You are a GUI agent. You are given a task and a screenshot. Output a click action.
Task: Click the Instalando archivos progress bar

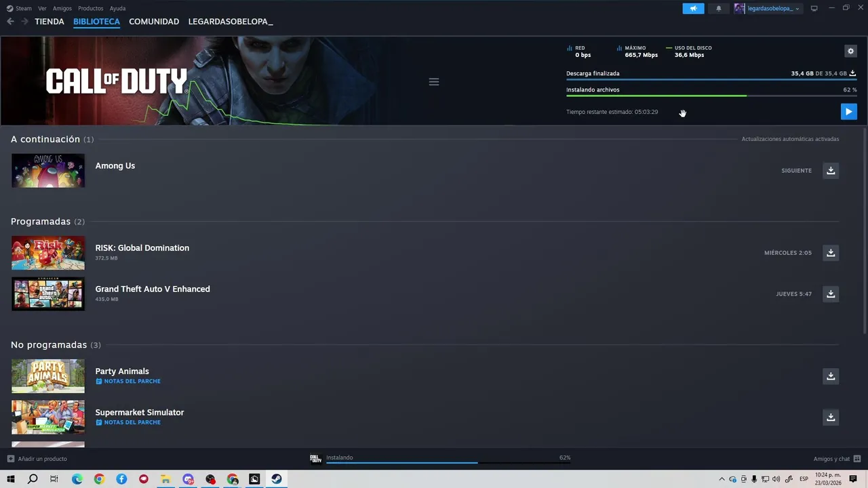pyautogui.click(x=711, y=96)
